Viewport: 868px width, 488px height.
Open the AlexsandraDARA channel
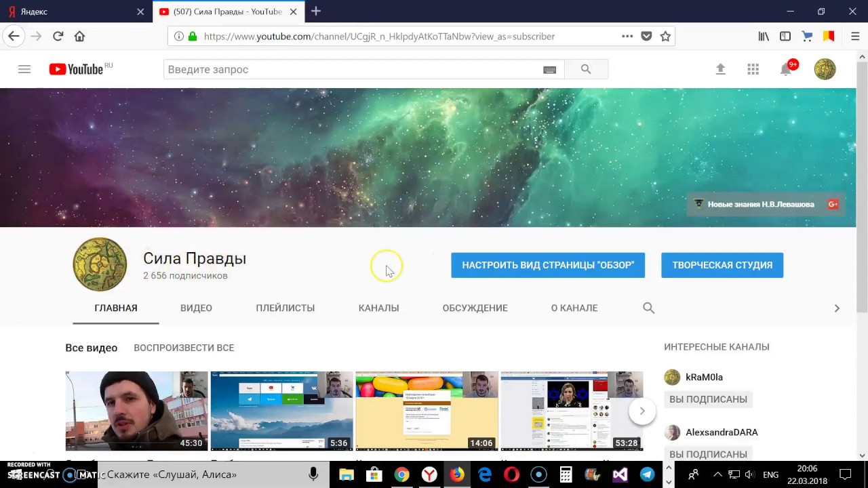(722, 432)
